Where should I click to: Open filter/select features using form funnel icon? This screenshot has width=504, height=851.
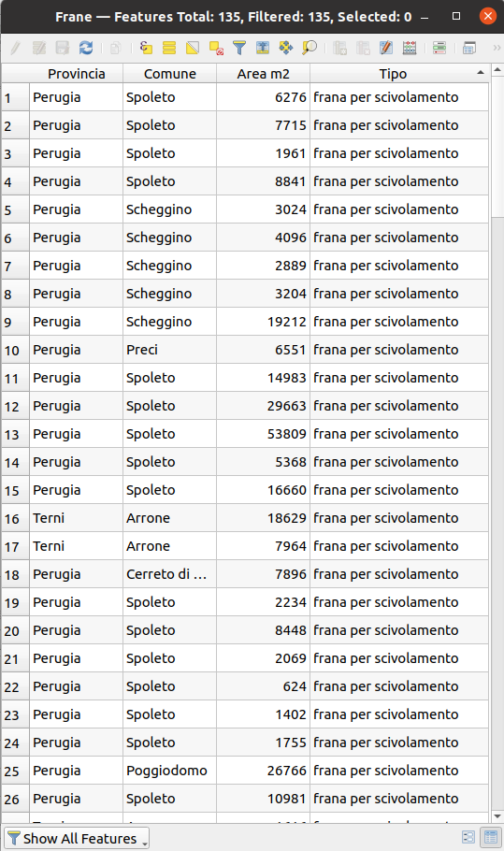tap(239, 48)
